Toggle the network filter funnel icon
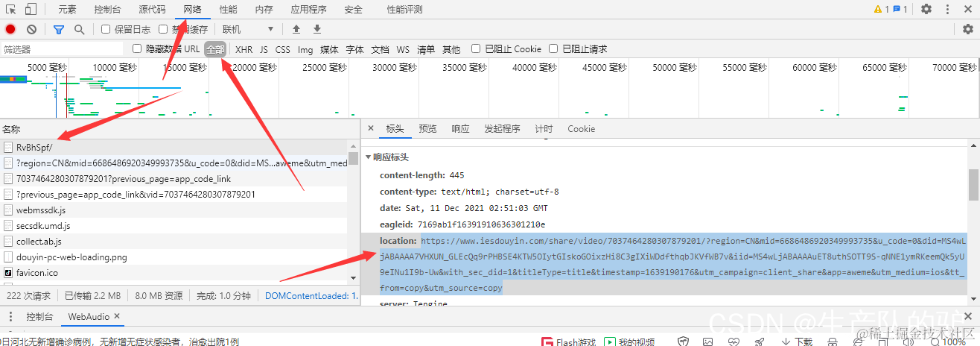The height and width of the screenshot is (346, 980). click(59, 29)
